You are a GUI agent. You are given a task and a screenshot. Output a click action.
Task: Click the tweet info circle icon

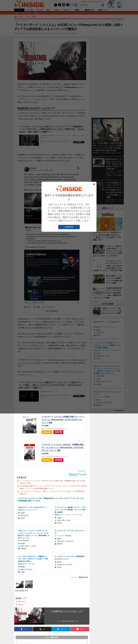pyautogui.click(x=78, y=303)
